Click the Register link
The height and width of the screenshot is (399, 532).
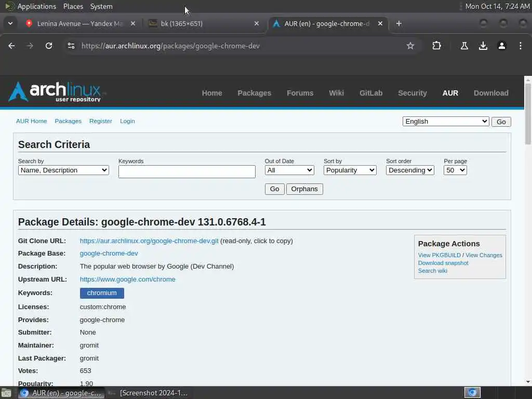coord(100,121)
